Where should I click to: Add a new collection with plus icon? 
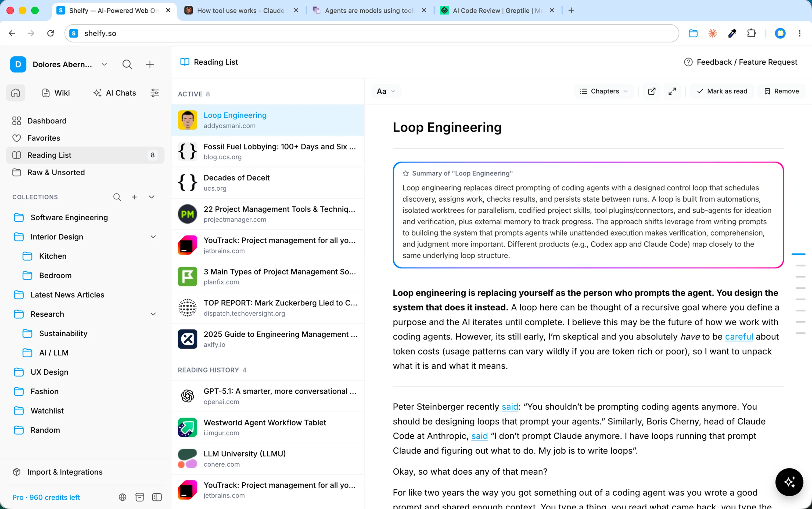click(x=134, y=197)
